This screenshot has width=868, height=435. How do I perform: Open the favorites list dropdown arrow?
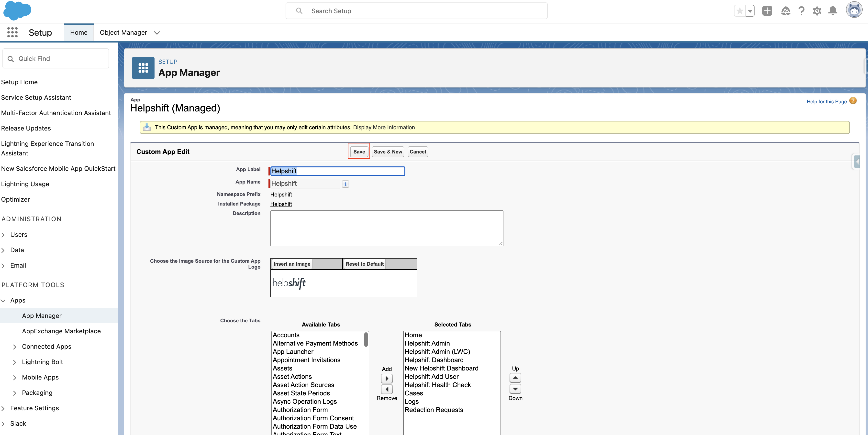coord(750,11)
